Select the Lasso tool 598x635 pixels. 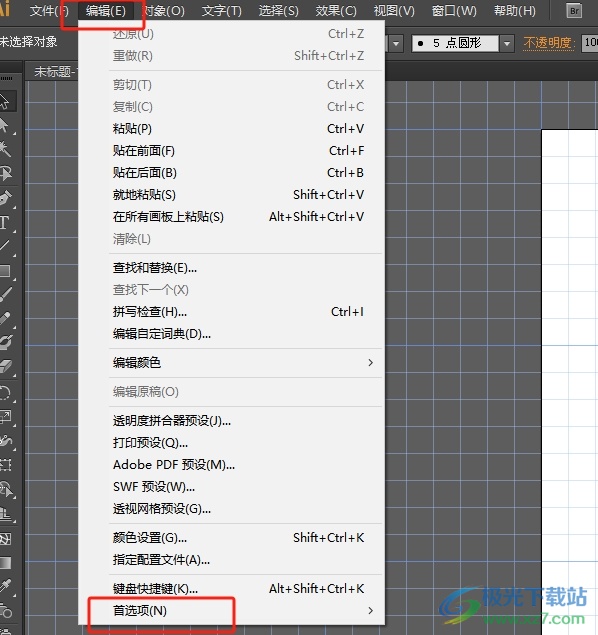click(x=6, y=173)
